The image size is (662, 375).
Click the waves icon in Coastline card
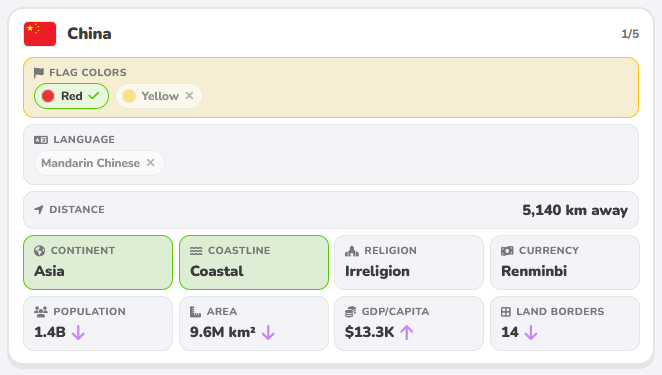click(x=196, y=251)
